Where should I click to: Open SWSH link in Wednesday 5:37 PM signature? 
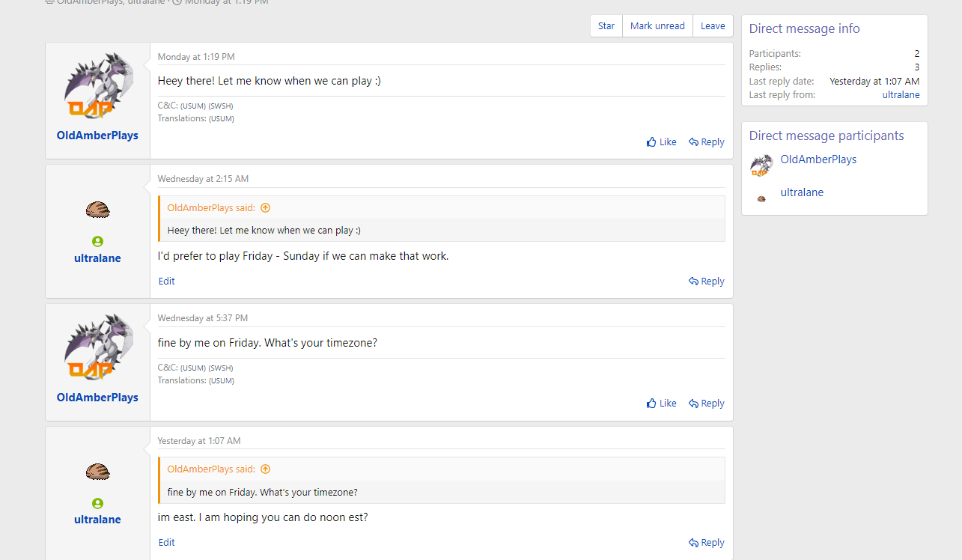221,368
